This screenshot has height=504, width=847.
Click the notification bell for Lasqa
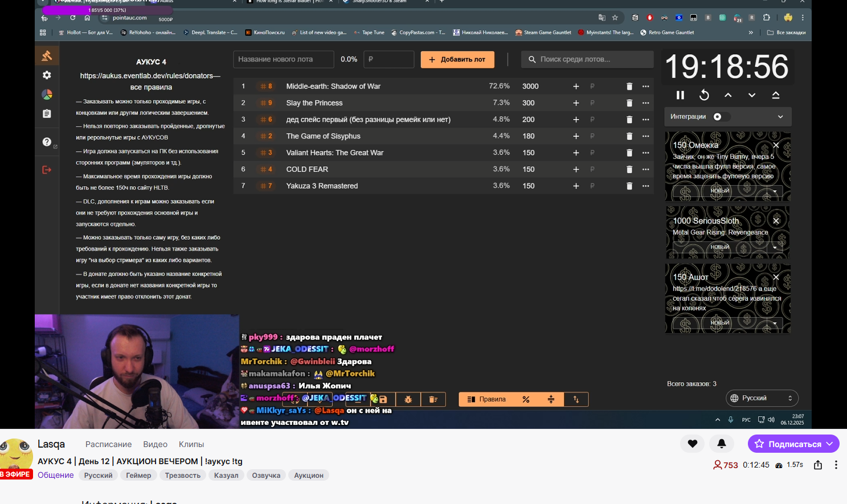(x=721, y=444)
